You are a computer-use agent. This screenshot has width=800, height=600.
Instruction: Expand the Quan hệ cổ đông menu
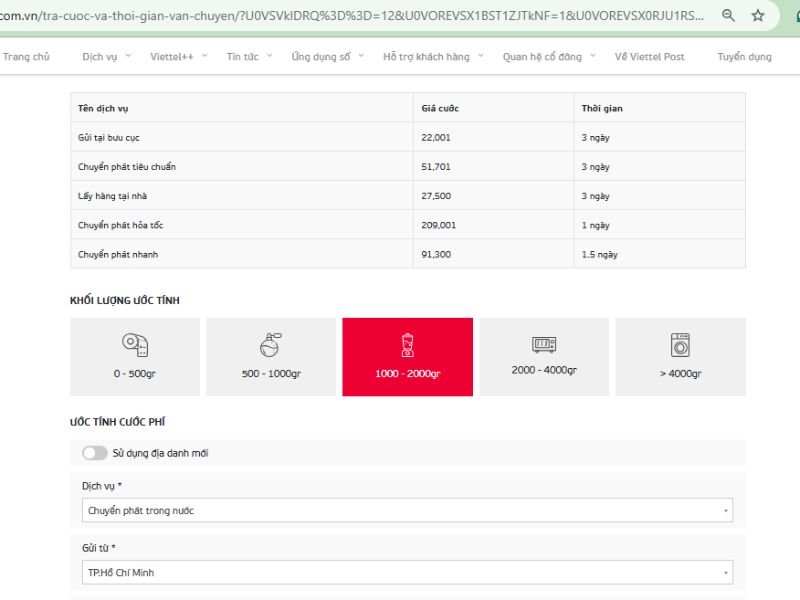click(x=549, y=57)
